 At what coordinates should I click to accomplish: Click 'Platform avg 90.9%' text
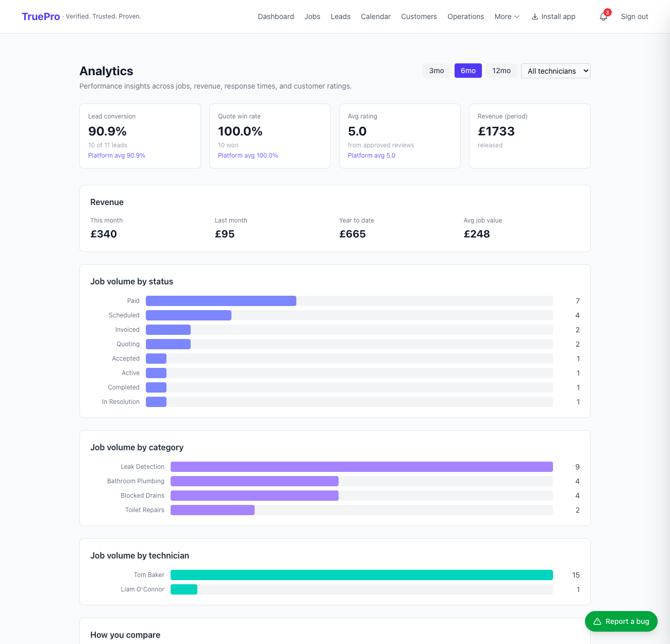click(x=116, y=156)
